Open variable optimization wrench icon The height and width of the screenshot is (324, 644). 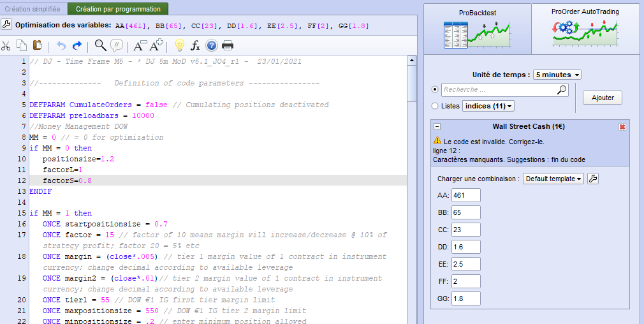coord(6,25)
